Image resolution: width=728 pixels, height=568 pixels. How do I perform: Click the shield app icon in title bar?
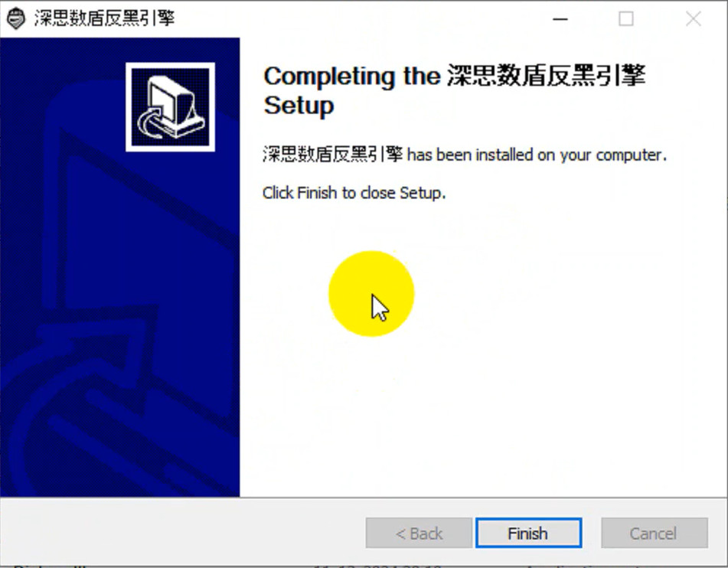pos(16,18)
